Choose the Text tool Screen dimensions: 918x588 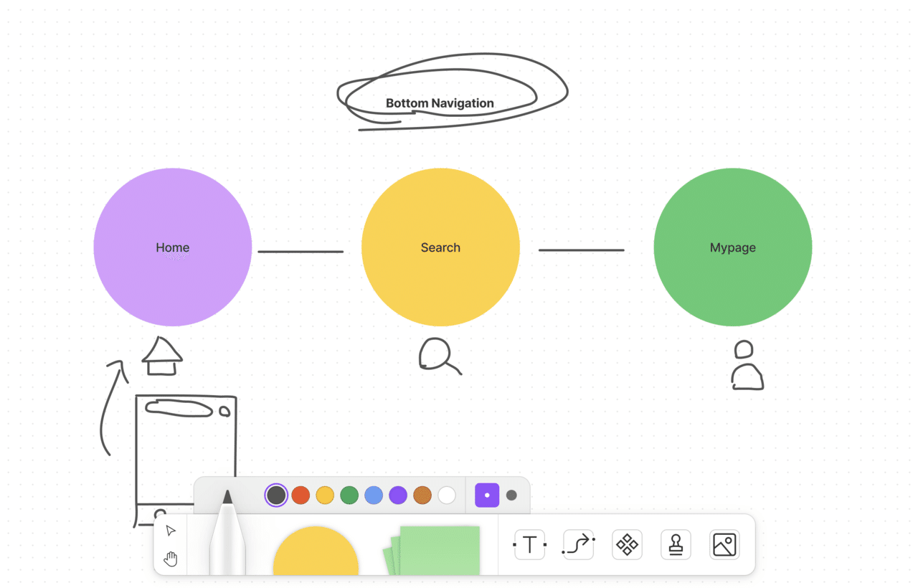tap(529, 545)
